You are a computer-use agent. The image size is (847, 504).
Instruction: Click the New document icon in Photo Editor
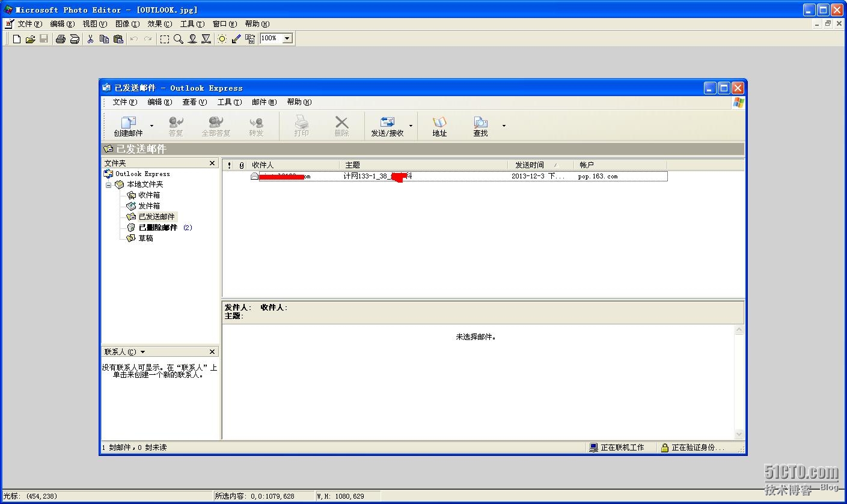(17, 38)
